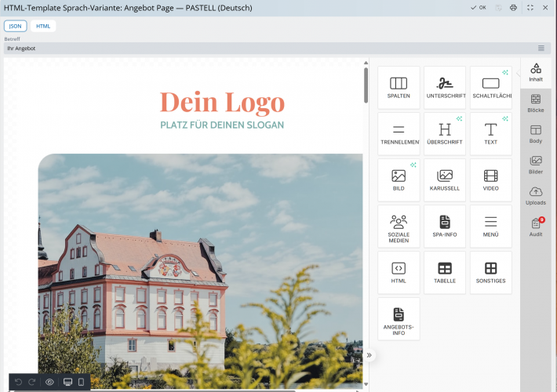Image resolution: width=557 pixels, height=392 pixels.
Task: Select the Dein Logo heading in canvas
Action: [x=222, y=102]
